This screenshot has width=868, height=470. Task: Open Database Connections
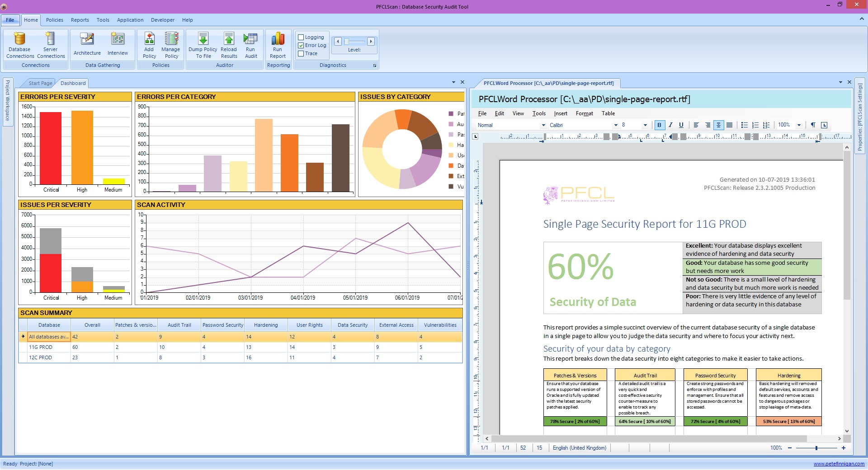pos(20,45)
